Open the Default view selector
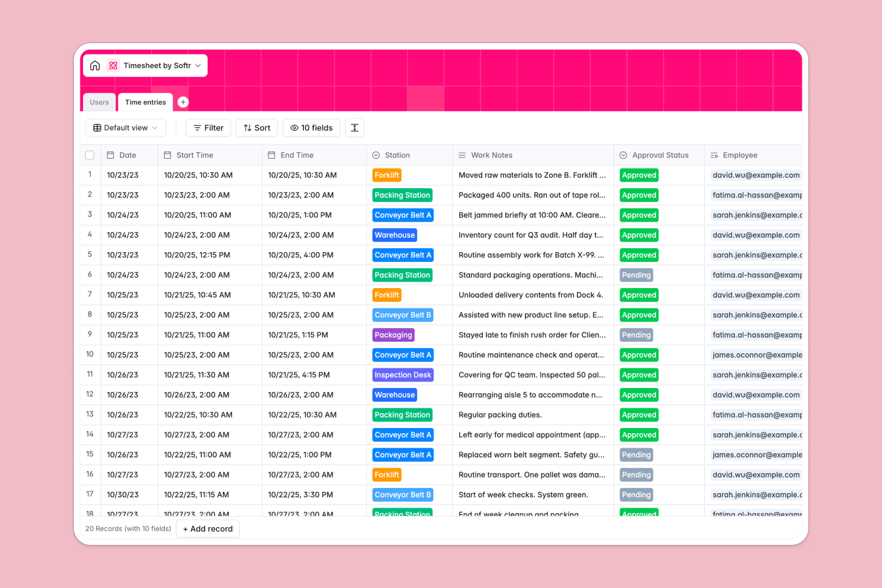Screen dimensions: 882x588 coord(125,127)
